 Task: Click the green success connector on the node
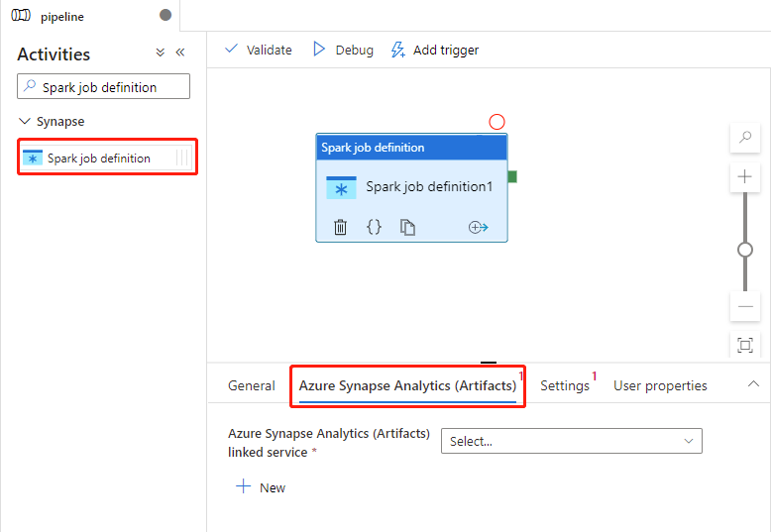(x=512, y=176)
